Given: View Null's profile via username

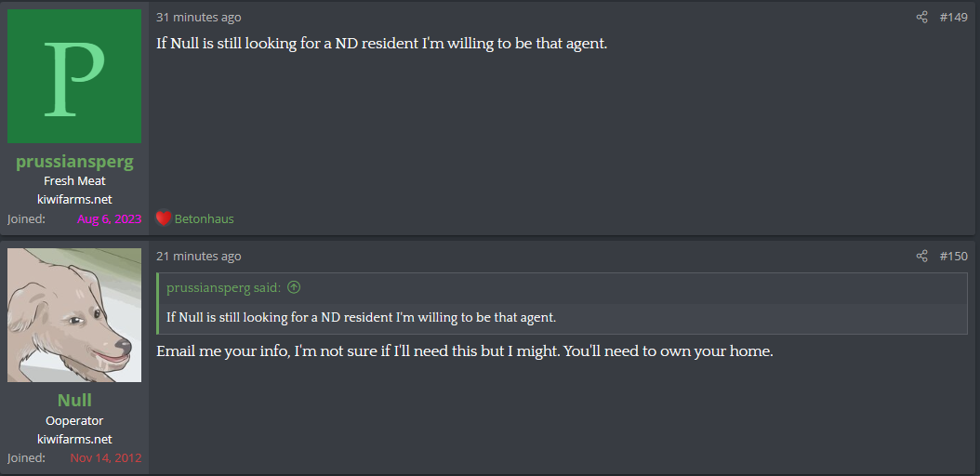Looking at the screenshot, I should coord(74,400).
